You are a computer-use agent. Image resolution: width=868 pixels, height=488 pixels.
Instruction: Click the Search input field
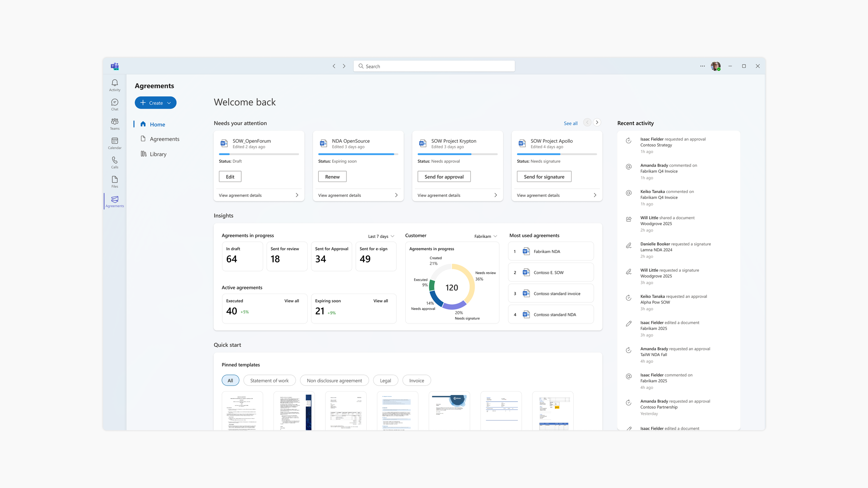click(x=434, y=66)
